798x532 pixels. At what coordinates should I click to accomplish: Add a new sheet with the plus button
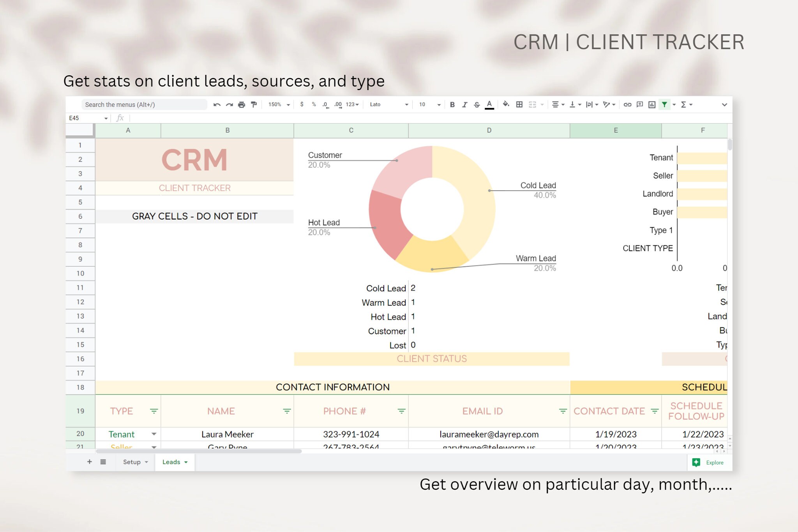(x=89, y=461)
